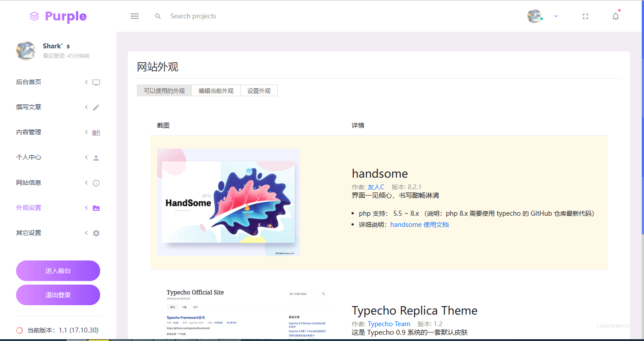Click the 截图 column header
The width and height of the screenshot is (644, 341).
(x=163, y=125)
